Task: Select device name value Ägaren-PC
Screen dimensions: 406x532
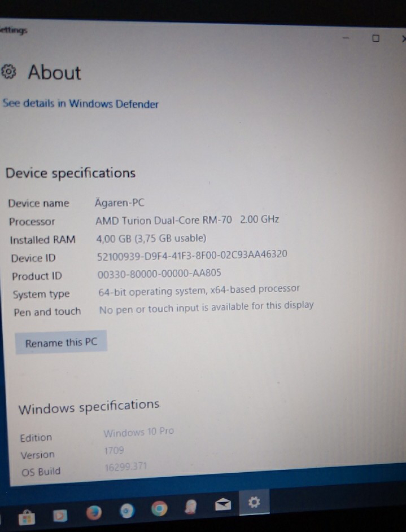Action: click(x=120, y=203)
